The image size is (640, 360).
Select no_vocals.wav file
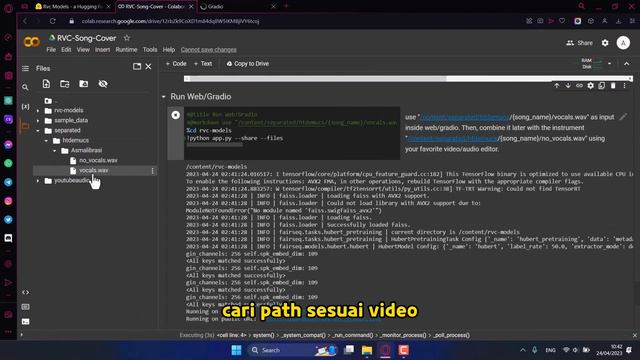98,161
